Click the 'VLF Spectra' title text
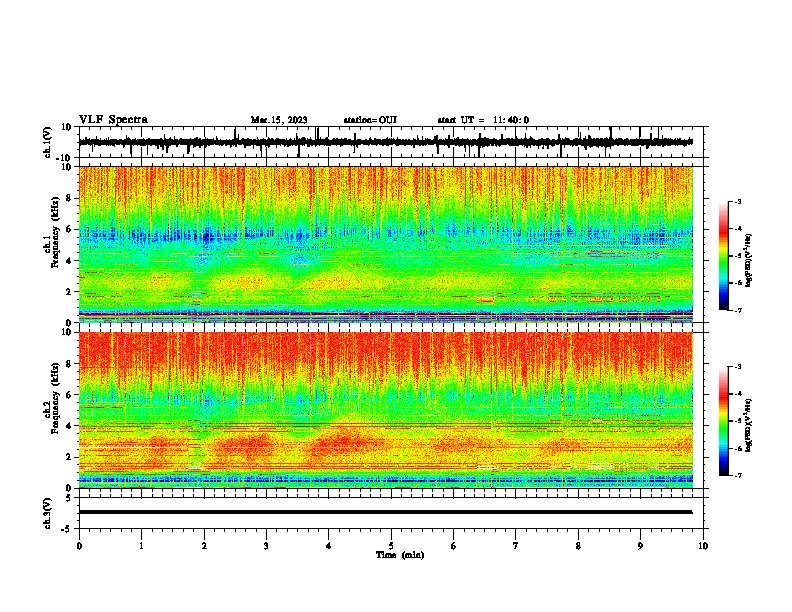This screenshot has width=792, height=612. coord(113,120)
